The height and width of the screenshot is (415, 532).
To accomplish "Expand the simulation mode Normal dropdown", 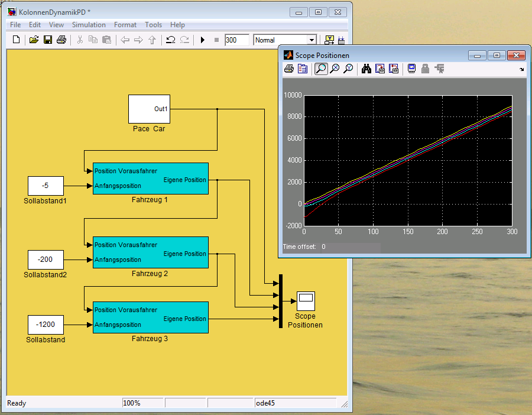I will click(x=312, y=40).
